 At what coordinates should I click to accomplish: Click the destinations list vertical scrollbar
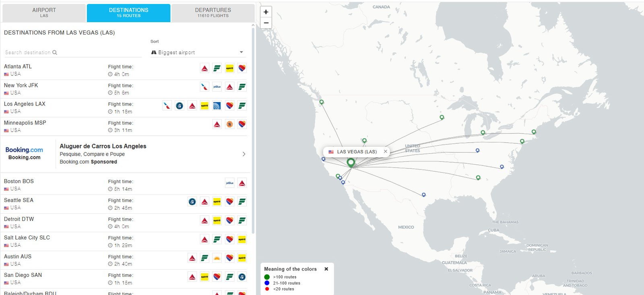pyautogui.click(x=253, y=131)
